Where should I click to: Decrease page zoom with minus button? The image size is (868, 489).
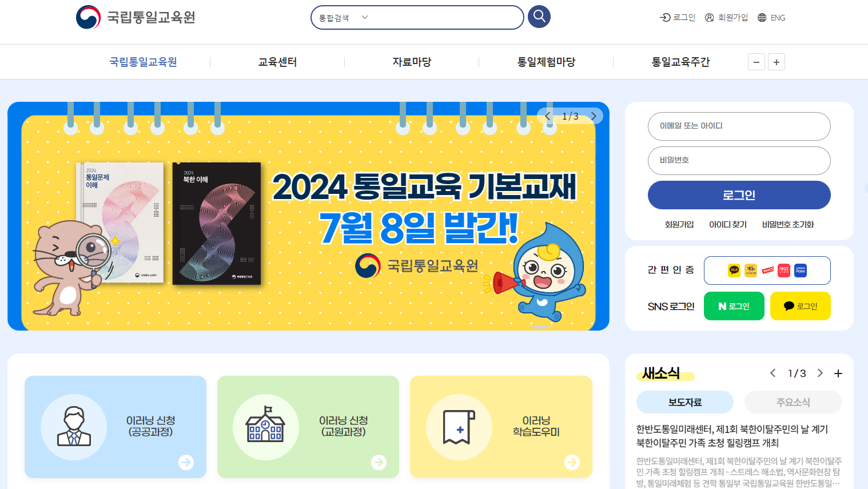pyautogui.click(x=756, y=62)
